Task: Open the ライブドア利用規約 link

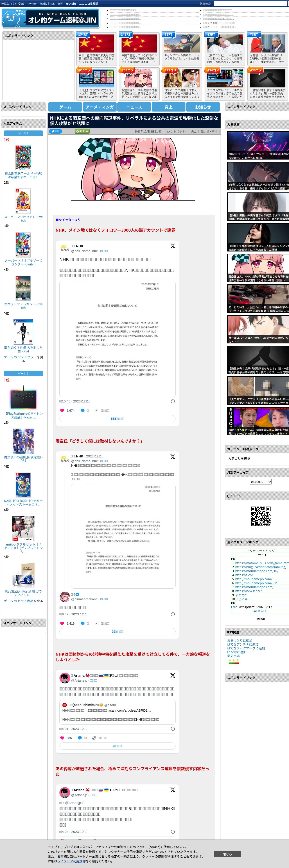Action: tap(71, 861)
